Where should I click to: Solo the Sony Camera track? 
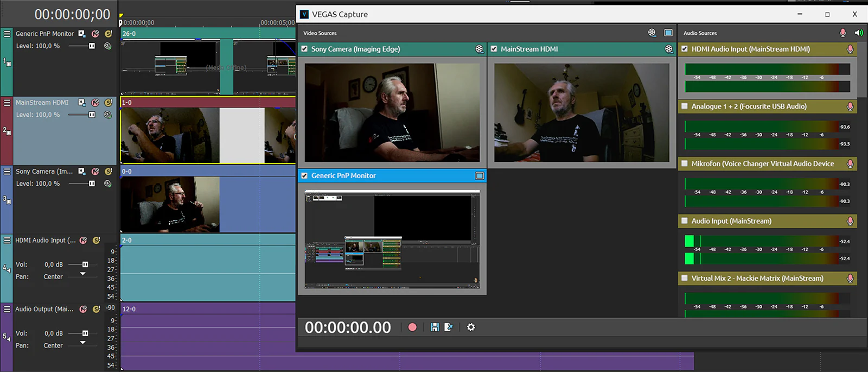[x=108, y=172]
